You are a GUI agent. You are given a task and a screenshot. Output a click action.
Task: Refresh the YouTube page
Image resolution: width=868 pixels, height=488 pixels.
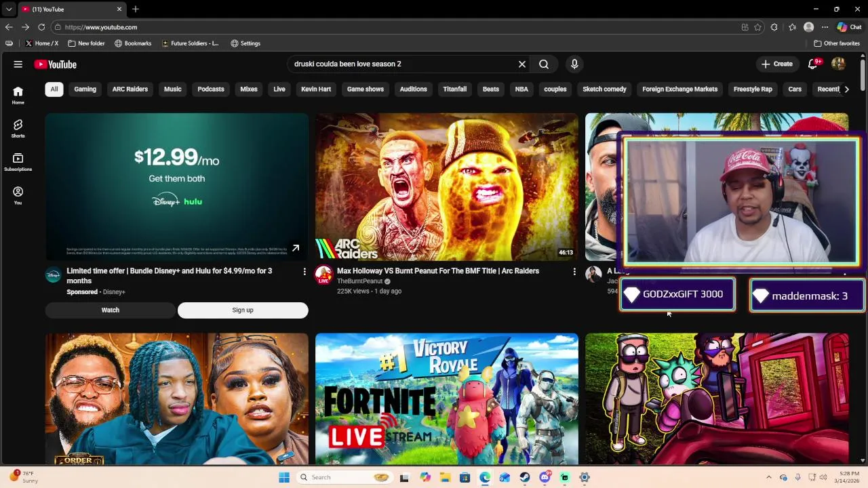coord(41,27)
